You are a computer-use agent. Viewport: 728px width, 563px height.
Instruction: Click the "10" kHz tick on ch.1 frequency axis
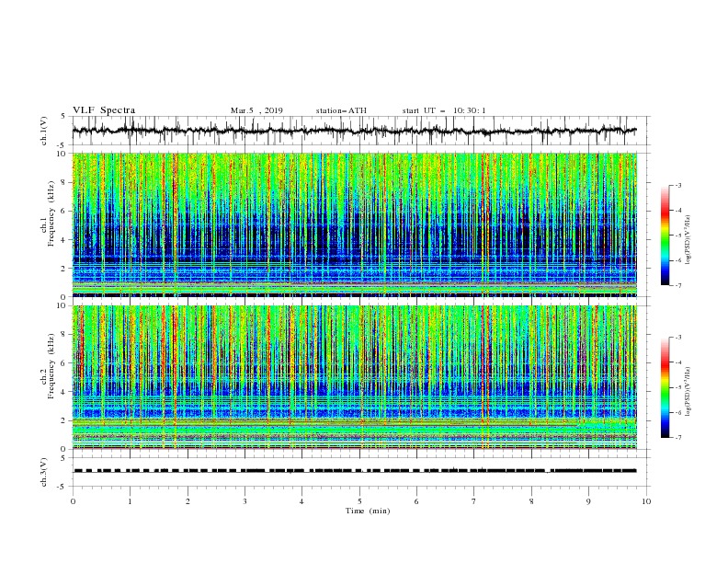[x=63, y=154]
